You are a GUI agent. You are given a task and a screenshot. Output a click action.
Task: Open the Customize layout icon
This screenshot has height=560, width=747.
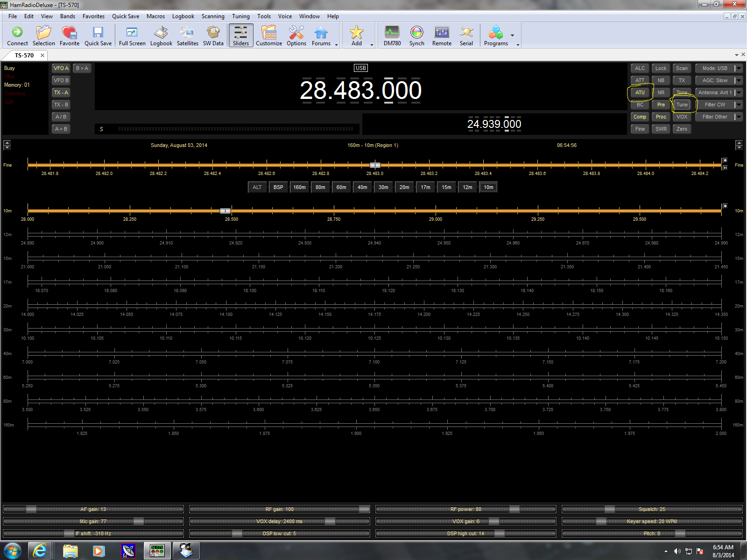coord(269,36)
